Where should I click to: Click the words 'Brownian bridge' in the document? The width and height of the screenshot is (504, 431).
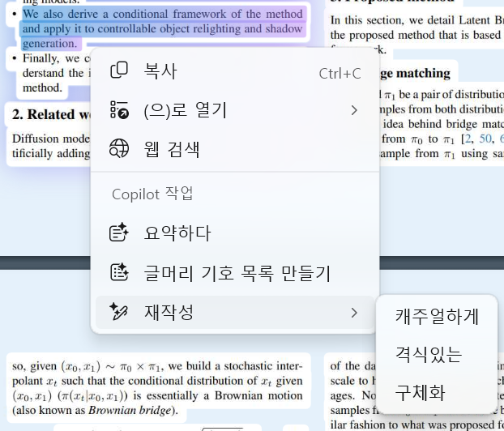[x=130, y=411]
